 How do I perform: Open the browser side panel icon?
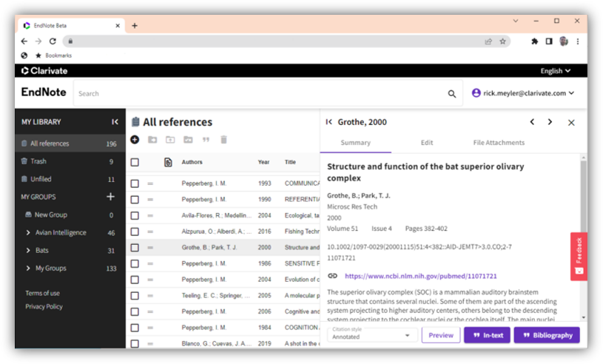point(549,41)
